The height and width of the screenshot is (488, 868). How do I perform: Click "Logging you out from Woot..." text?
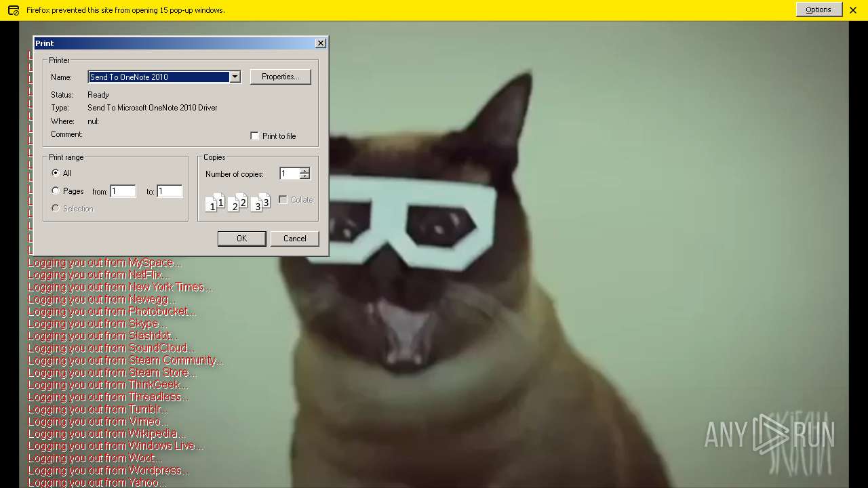tap(95, 458)
